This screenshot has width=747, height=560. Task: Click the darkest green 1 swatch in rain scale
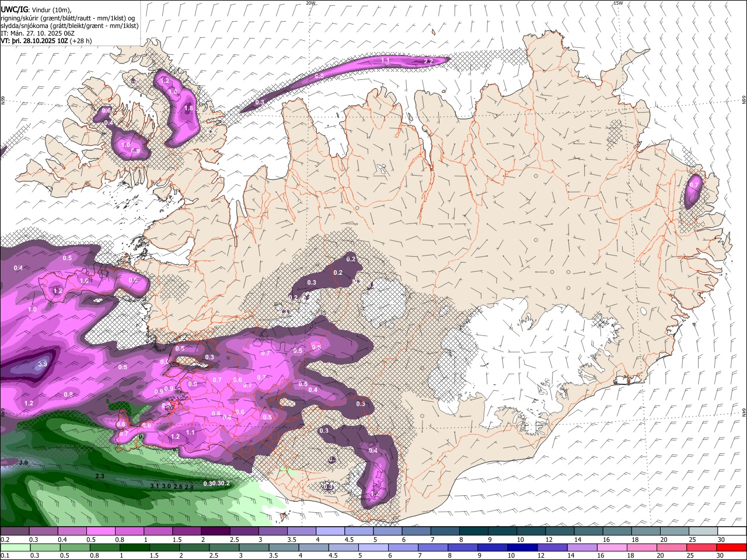coord(134,547)
